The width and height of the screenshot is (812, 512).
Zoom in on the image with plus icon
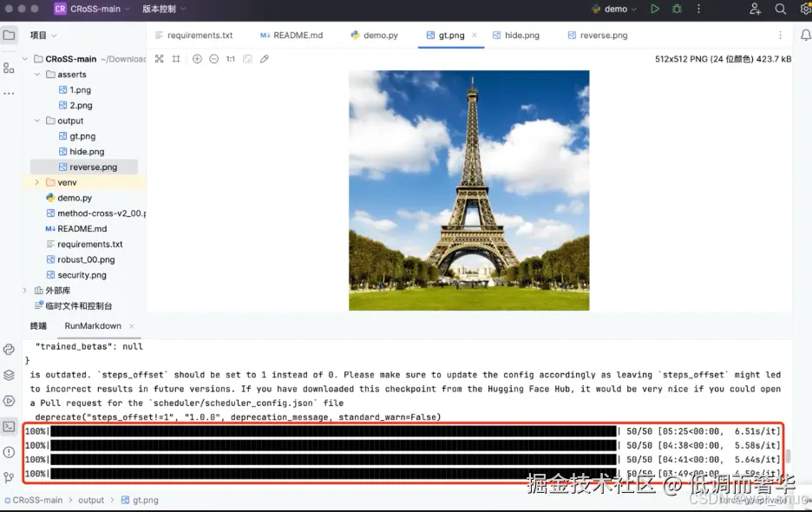[197, 59]
